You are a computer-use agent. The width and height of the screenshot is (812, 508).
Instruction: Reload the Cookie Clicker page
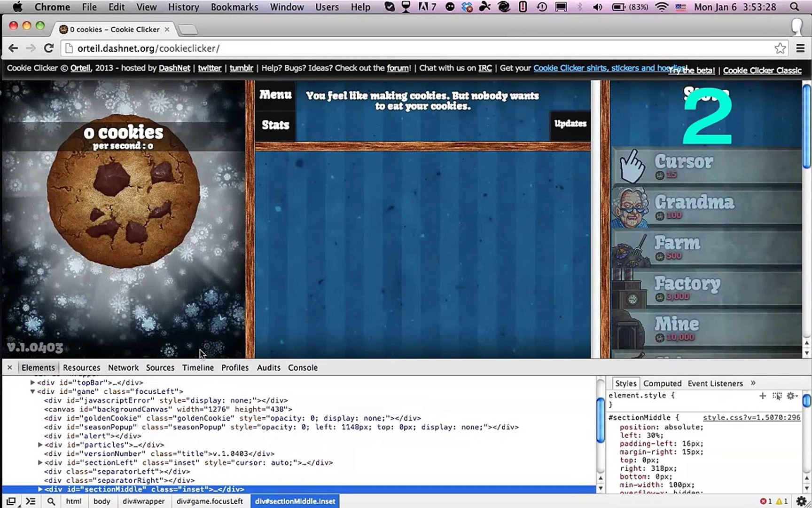point(48,48)
